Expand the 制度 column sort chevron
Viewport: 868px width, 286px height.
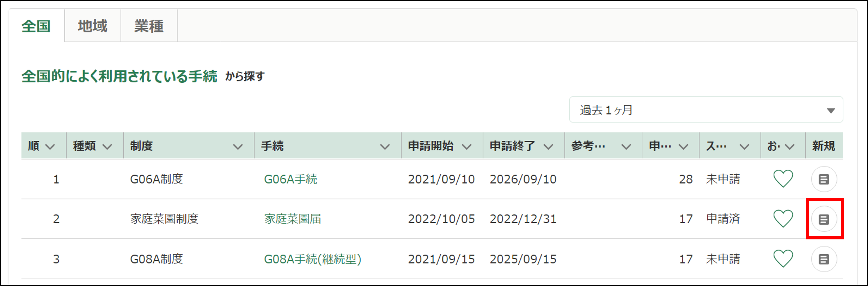pyautogui.click(x=238, y=147)
